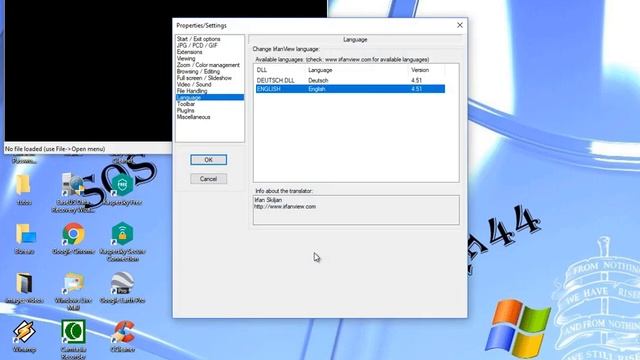Click the Version column header

click(x=420, y=70)
